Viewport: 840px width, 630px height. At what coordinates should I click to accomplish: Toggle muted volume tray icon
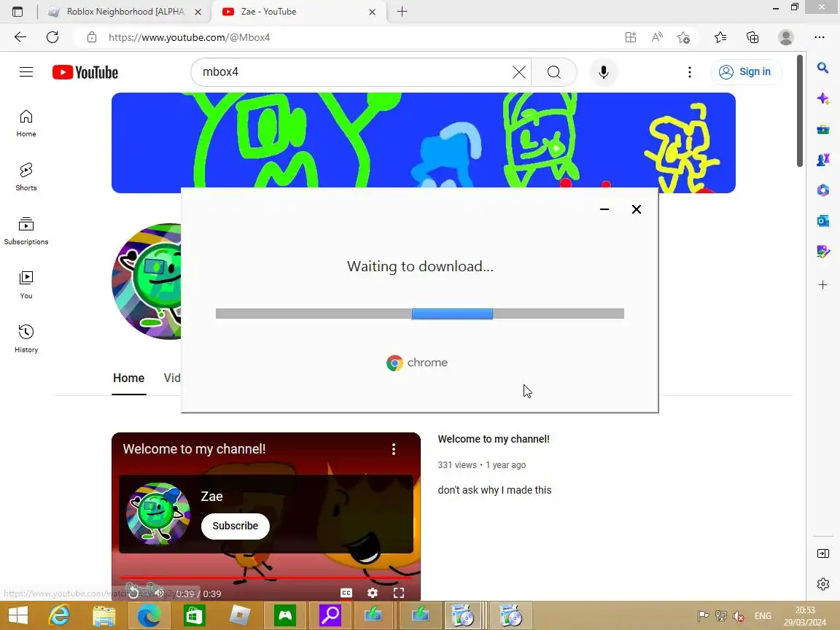click(738, 616)
